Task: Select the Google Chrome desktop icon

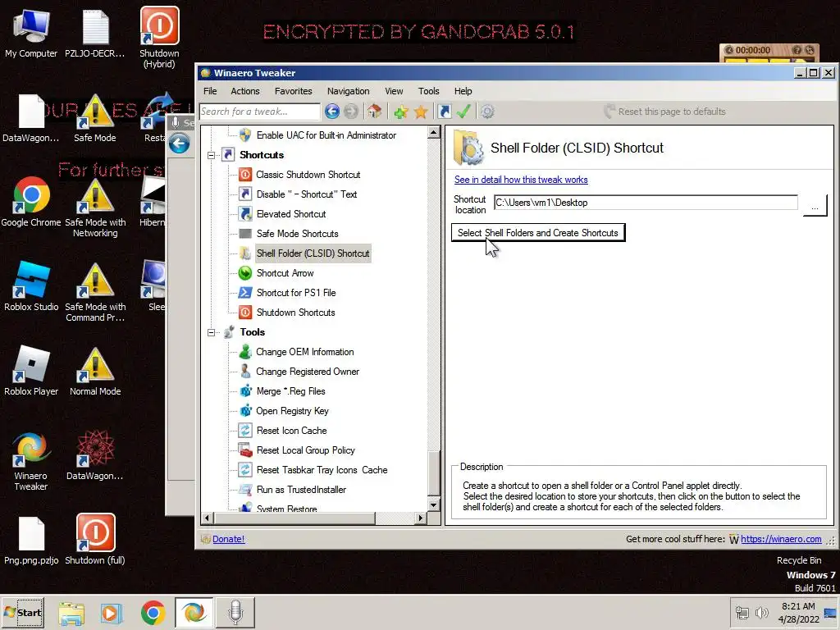Action: [31, 202]
